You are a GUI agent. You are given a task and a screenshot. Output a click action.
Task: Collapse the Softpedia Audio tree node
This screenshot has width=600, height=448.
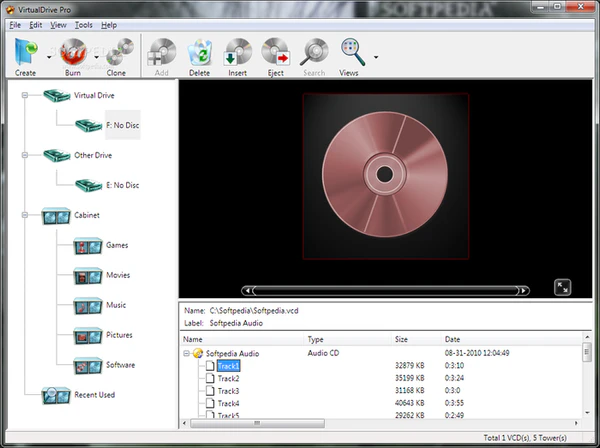pyautogui.click(x=187, y=354)
